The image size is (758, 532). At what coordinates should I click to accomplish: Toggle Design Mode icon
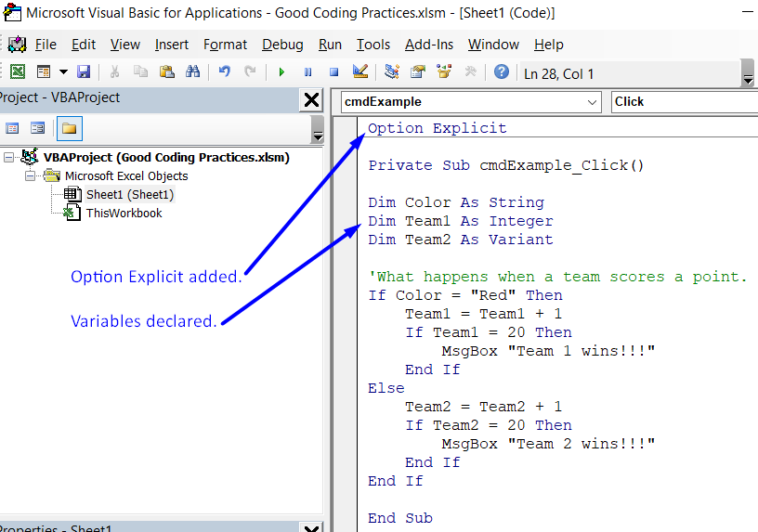click(x=360, y=71)
